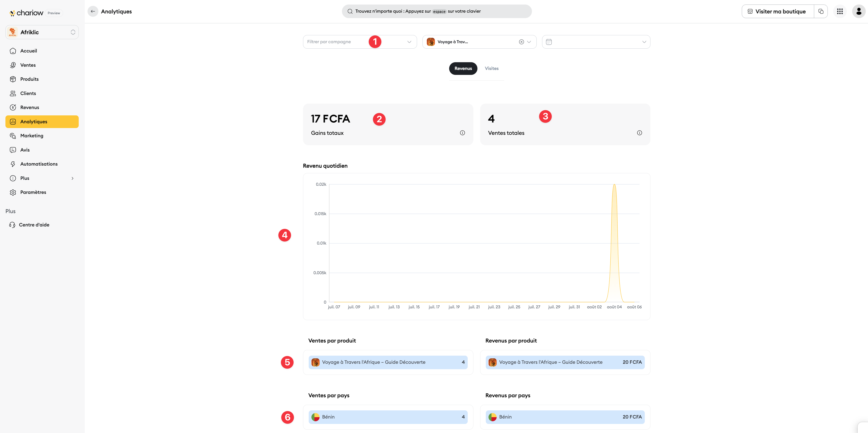Image resolution: width=868 pixels, height=433 pixels.
Task: Click Visiter ma boutique button
Action: [778, 12]
